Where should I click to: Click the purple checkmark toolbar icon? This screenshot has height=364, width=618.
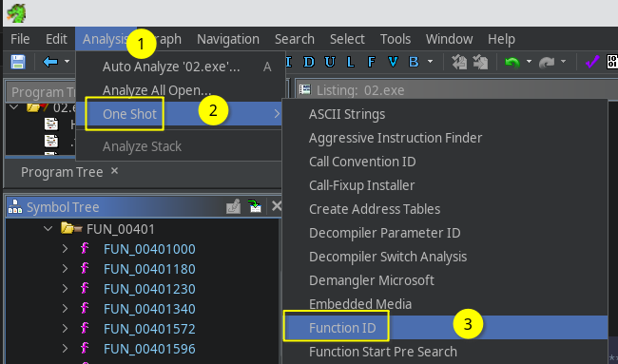pyautogui.click(x=592, y=62)
